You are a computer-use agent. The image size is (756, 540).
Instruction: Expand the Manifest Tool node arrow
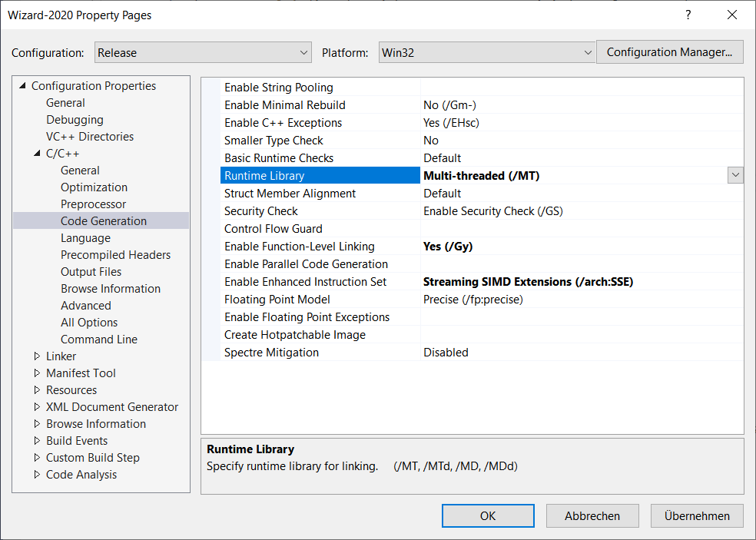coord(37,373)
